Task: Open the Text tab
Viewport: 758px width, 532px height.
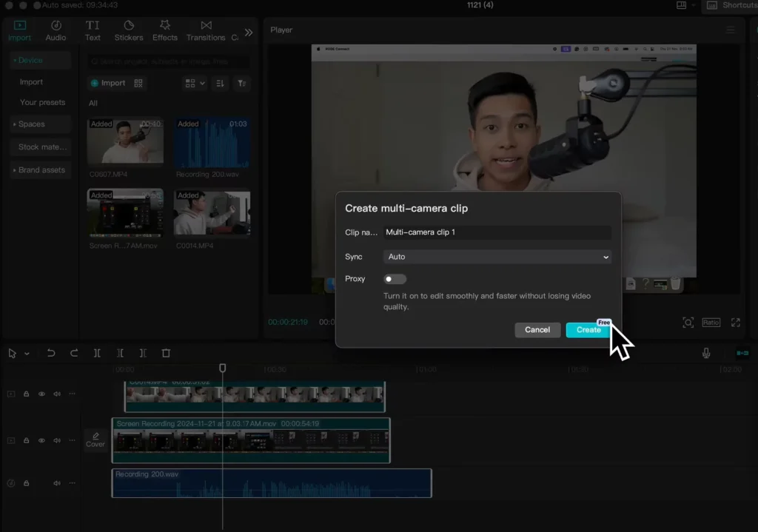Action: pos(93,30)
